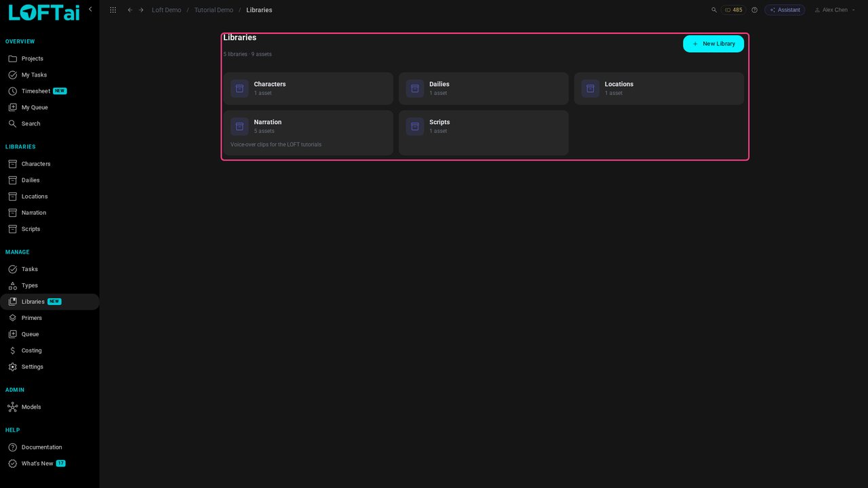Select Scripts under sidebar Libraries
Image resolution: width=868 pixels, height=488 pixels.
coord(50,229)
